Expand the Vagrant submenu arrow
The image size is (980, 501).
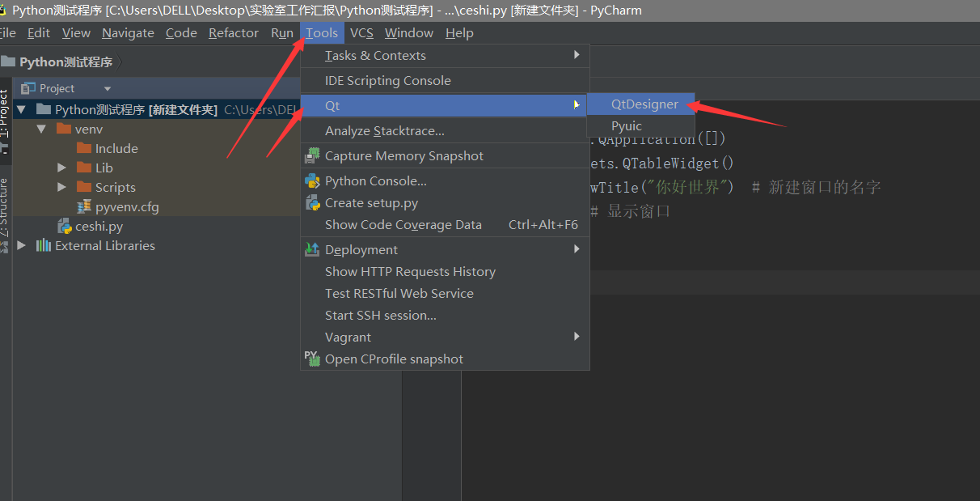click(x=577, y=337)
